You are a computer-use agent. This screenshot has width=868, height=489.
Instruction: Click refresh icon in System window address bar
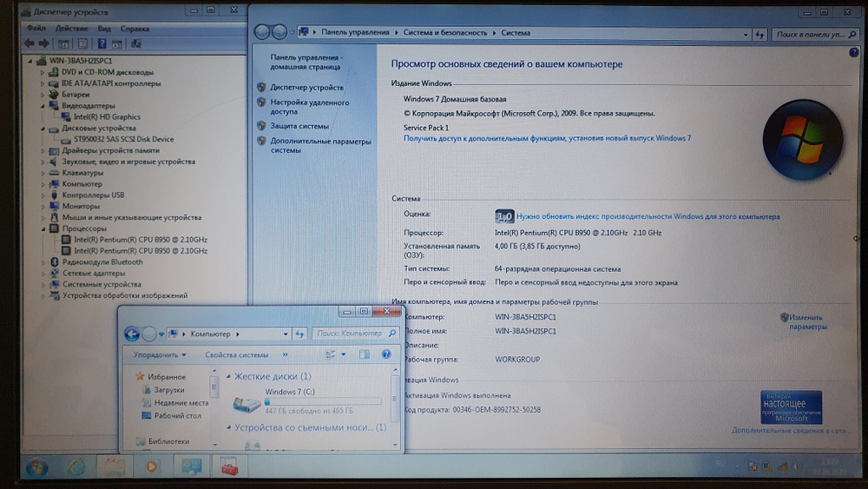pos(759,35)
